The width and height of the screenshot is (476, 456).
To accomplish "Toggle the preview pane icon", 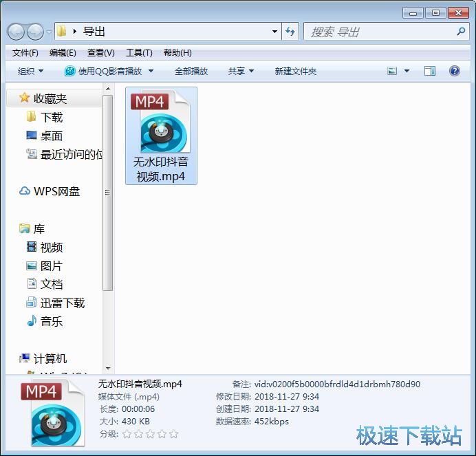I will 429,71.
